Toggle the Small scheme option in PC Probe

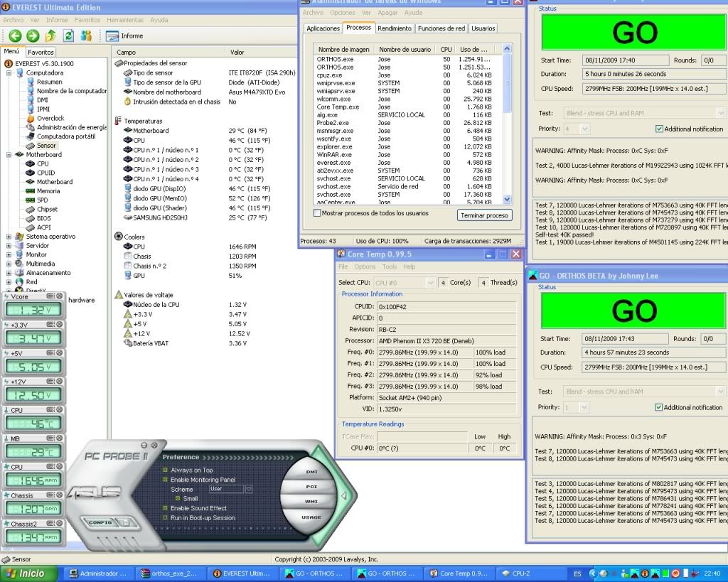coord(178,498)
